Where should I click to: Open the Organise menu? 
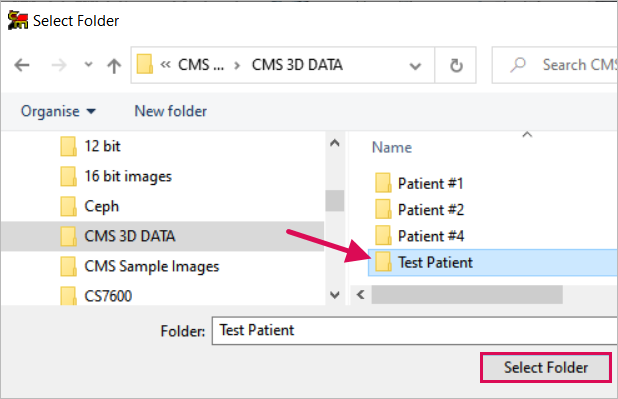[x=58, y=111]
